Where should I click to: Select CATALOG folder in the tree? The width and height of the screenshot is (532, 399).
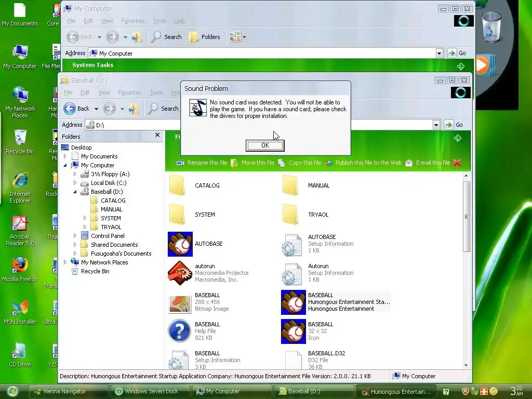pyautogui.click(x=113, y=201)
